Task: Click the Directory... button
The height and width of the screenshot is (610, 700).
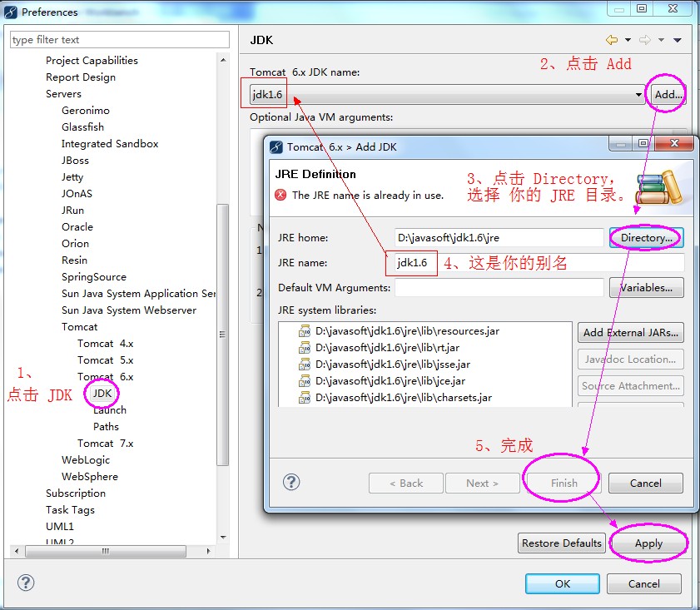Action: [x=646, y=237]
